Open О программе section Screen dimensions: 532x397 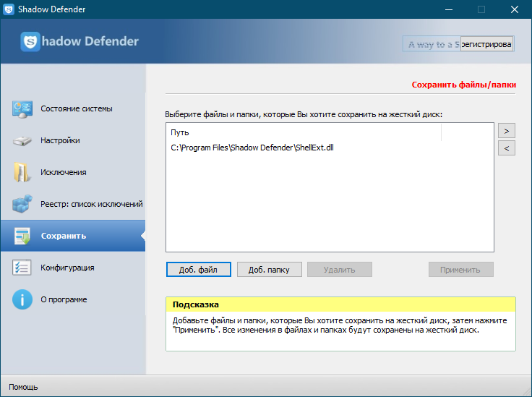coord(64,299)
